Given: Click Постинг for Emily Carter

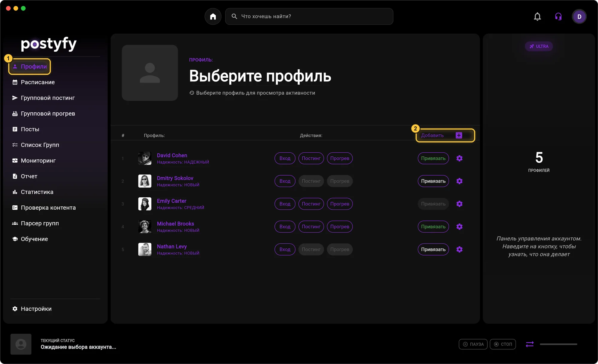Looking at the screenshot, I should point(311,204).
